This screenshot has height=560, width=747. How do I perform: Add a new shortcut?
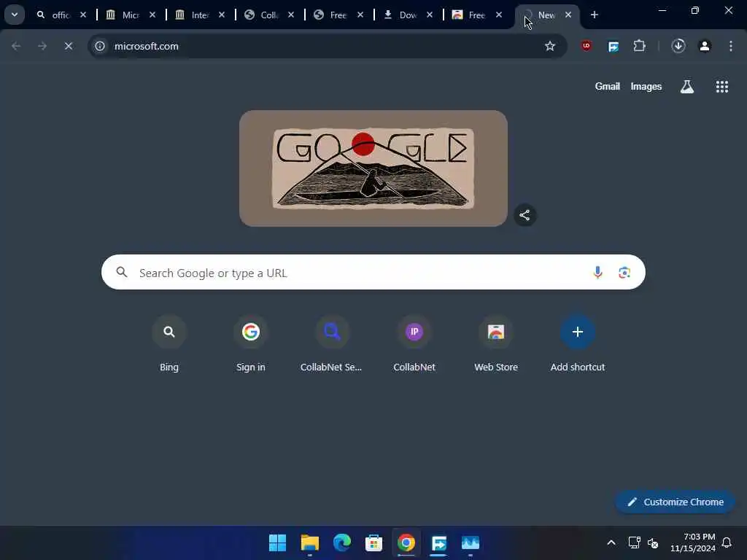point(578,344)
